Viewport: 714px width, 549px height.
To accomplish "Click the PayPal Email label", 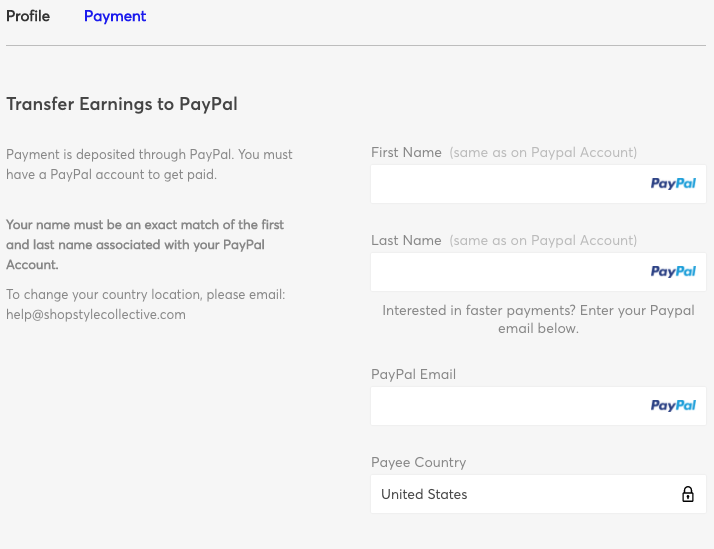I will [413, 375].
